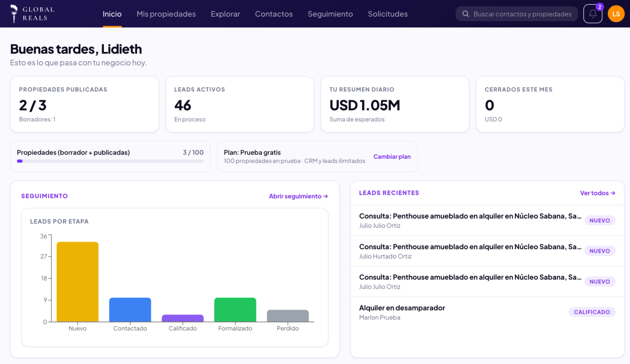Click the Global Reals logo
This screenshot has width=630, height=364.
point(32,14)
